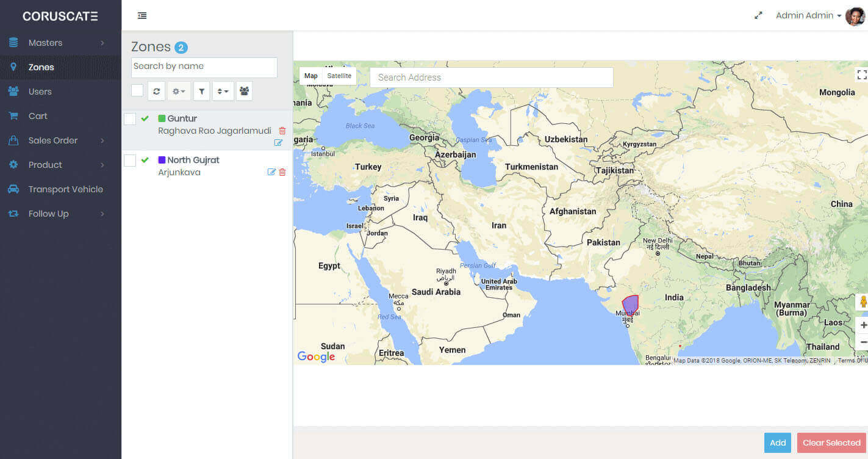The height and width of the screenshot is (459, 868).
Task: Click the Add button
Action: 777,443
